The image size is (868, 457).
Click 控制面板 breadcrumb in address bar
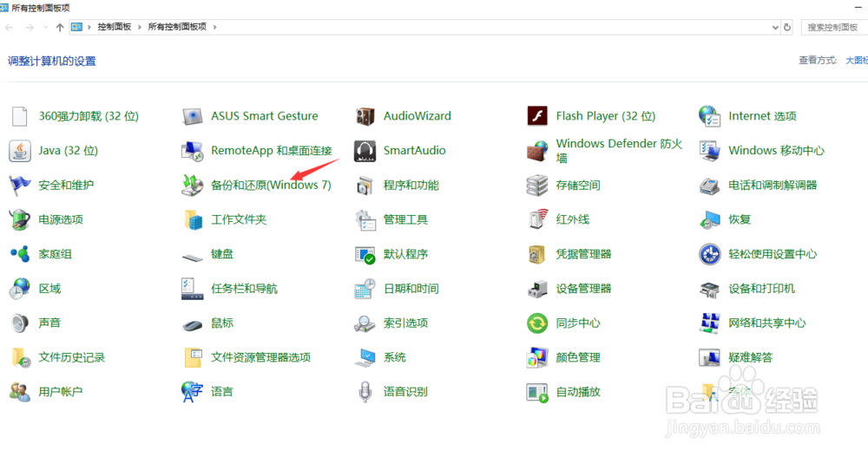coord(115,27)
